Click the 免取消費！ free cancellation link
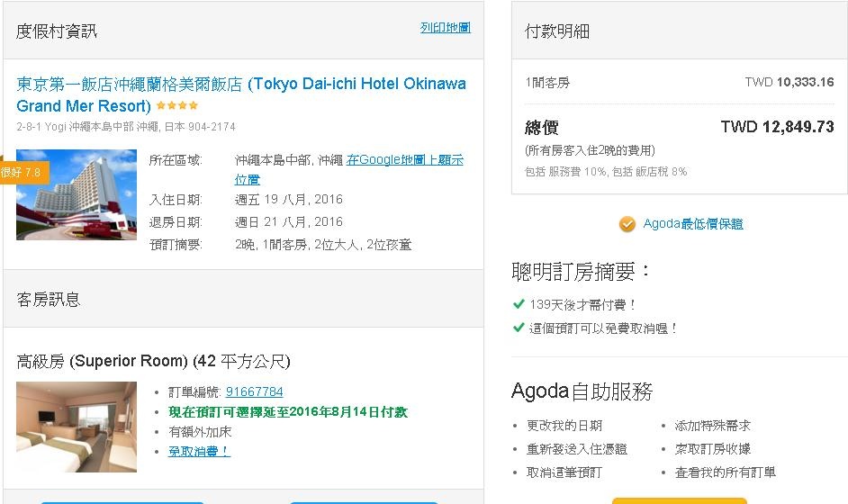 (x=199, y=451)
